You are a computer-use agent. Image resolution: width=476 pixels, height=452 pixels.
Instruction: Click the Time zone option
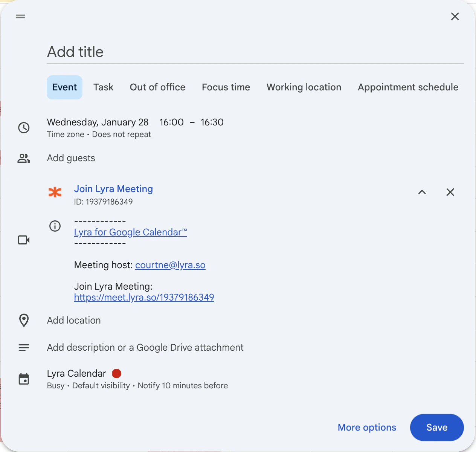(66, 134)
